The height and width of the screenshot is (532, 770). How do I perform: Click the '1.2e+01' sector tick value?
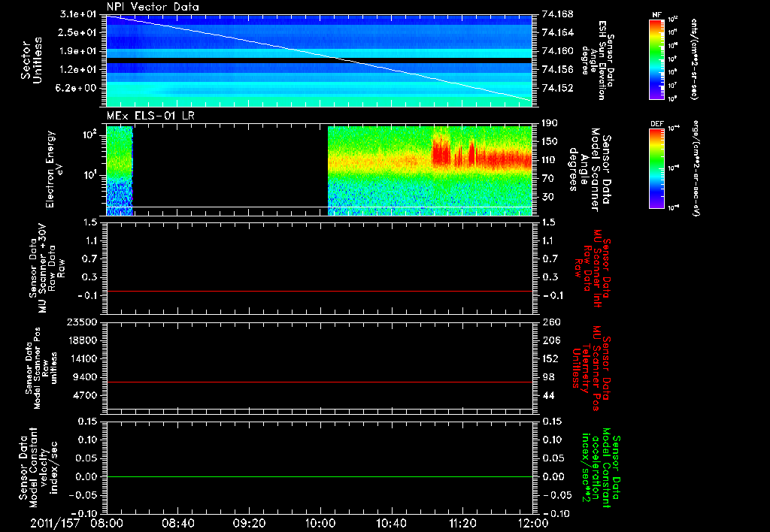point(78,70)
